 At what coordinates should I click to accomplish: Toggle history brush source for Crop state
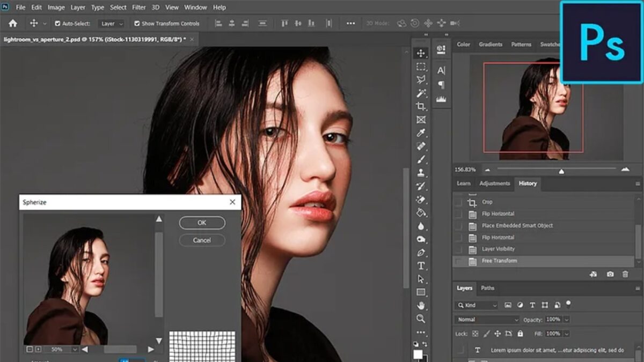458,202
